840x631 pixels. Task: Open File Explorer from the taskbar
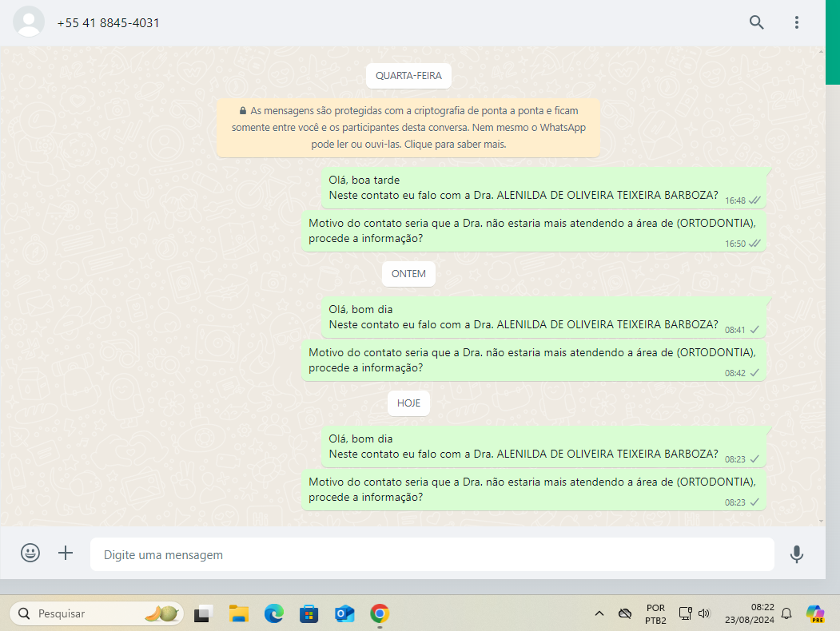click(238, 613)
